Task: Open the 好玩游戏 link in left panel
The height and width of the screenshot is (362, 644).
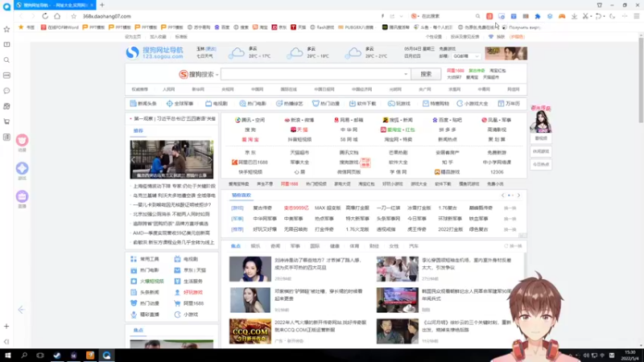Action: tap(188, 292)
